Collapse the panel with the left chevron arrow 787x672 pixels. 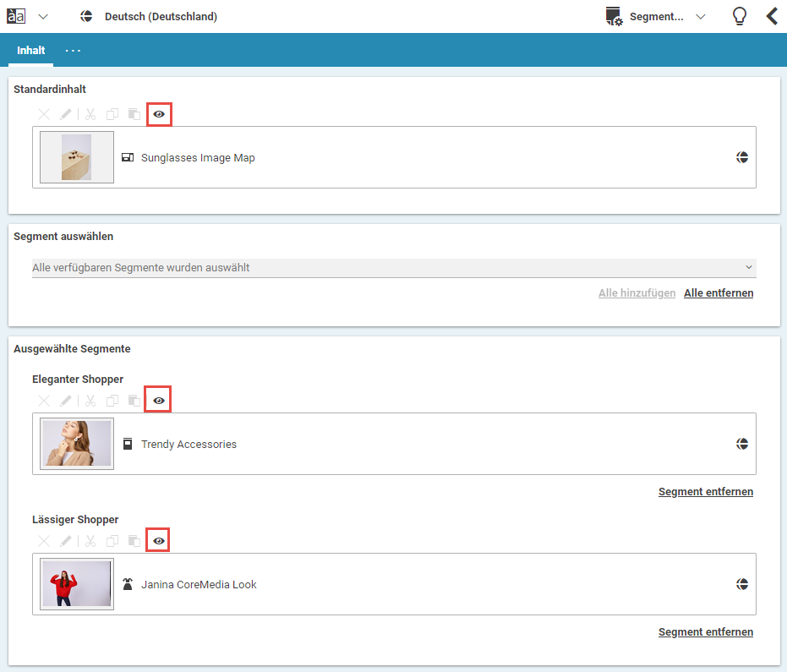771,16
